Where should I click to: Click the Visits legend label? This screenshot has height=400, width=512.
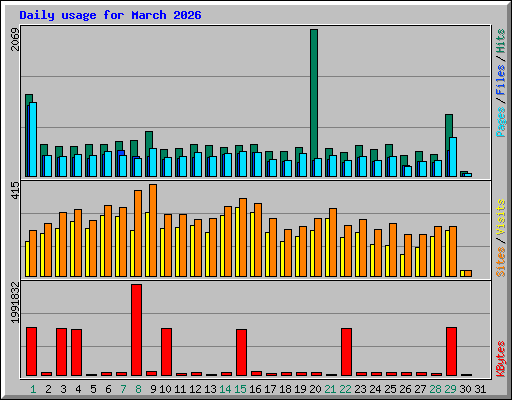point(500,218)
